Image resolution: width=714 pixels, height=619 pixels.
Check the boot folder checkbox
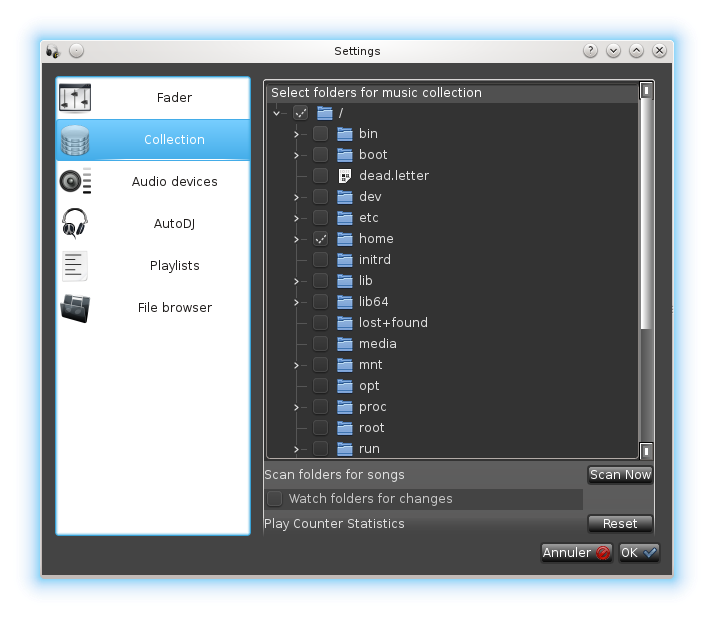(321, 154)
